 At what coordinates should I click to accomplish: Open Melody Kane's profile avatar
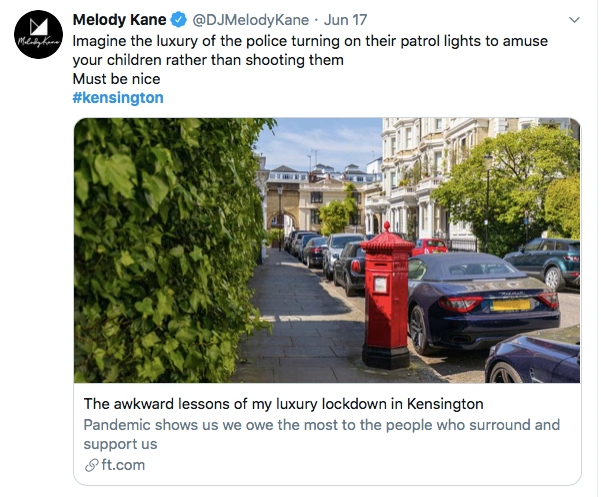[36, 38]
